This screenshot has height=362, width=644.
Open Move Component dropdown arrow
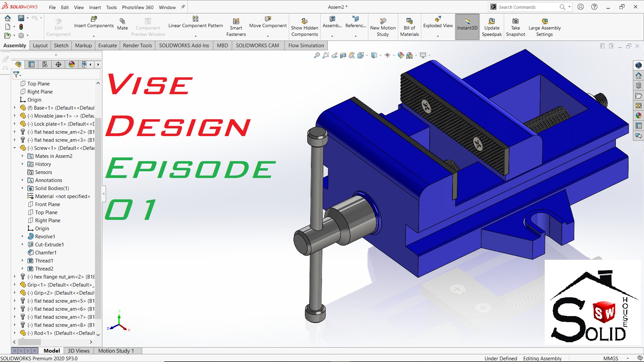click(268, 36)
